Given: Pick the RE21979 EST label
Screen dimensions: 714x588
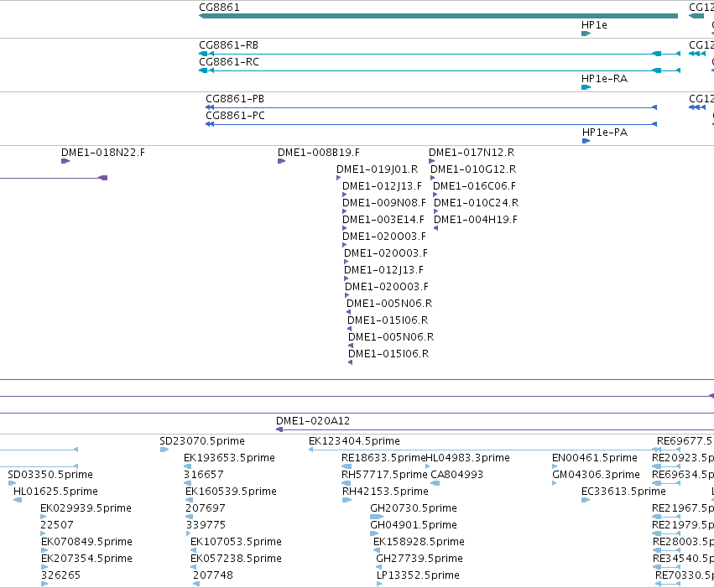Looking at the screenshot, I should pyautogui.click(x=683, y=525).
